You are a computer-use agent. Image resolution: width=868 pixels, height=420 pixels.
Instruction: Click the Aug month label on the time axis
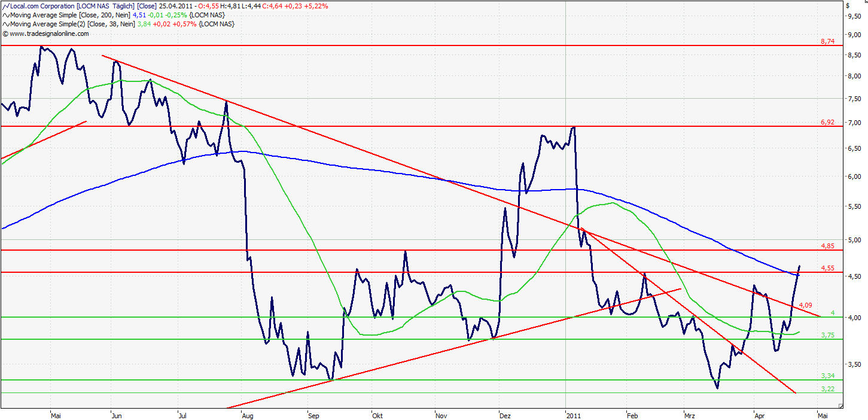(248, 415)
